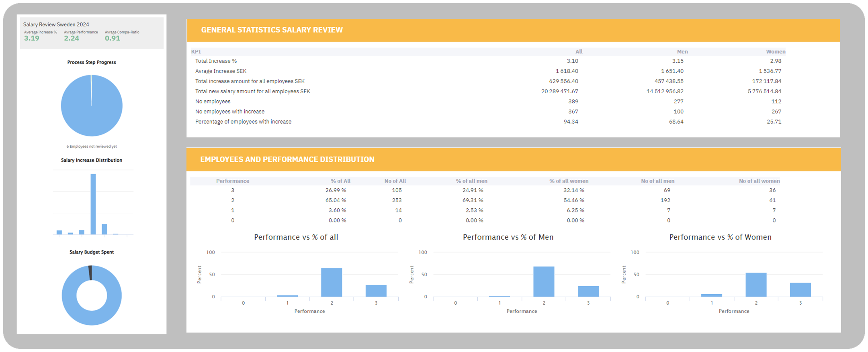
Task: Click the total new salary 20 289 471.67
Action: pos(560,91)
